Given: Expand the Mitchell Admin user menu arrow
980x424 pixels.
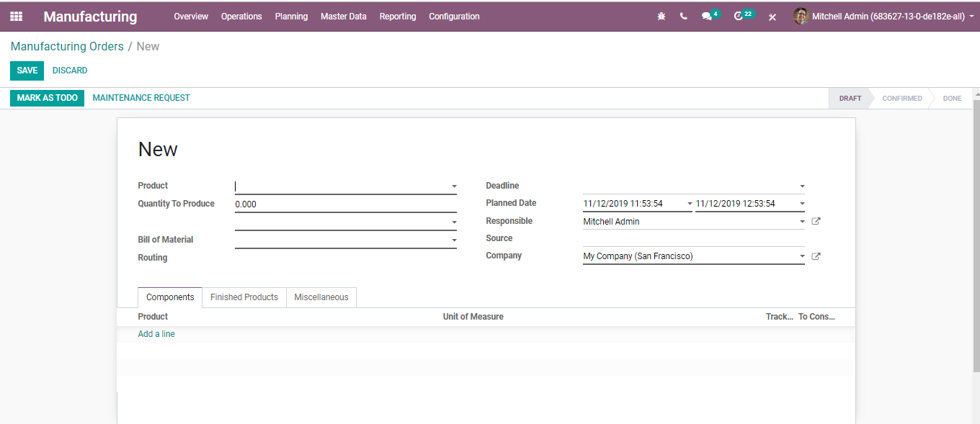Looking at the screenshot, I should 972,16.
